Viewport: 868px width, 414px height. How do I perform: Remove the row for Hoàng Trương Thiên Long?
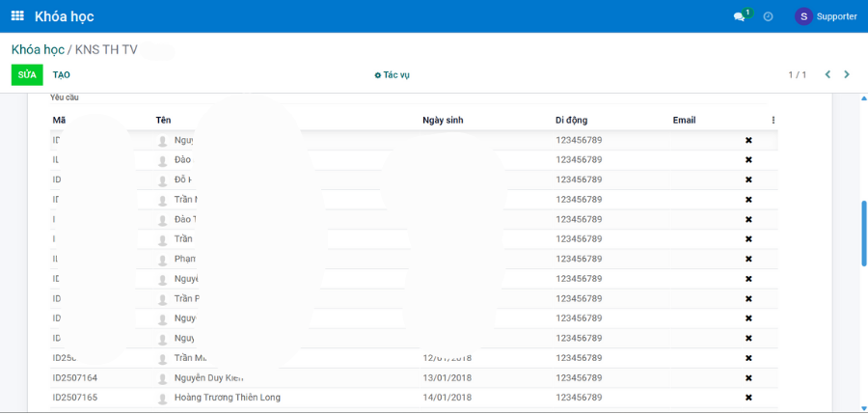748,398
